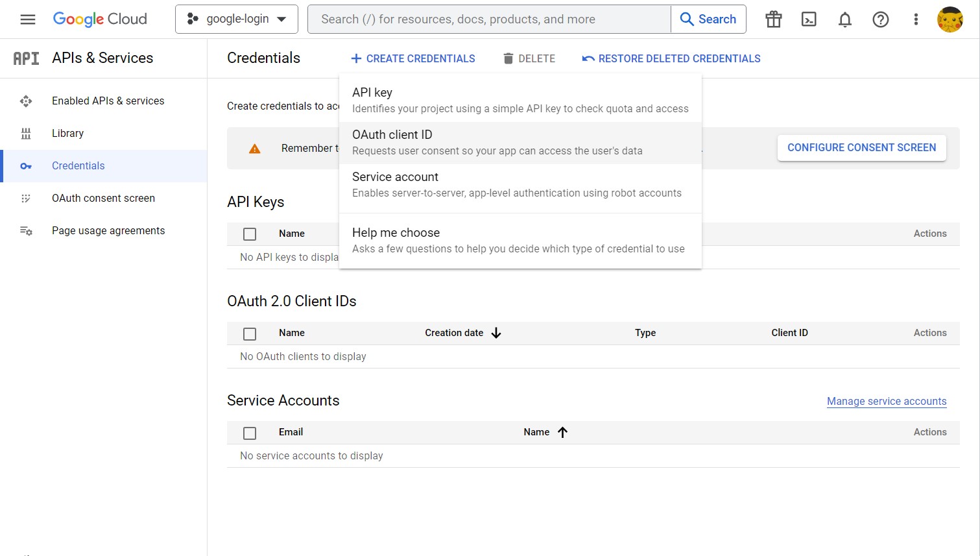
Task: Open the hamburger navigation menu
Action: pyautogui.click(x=28, y=19)
